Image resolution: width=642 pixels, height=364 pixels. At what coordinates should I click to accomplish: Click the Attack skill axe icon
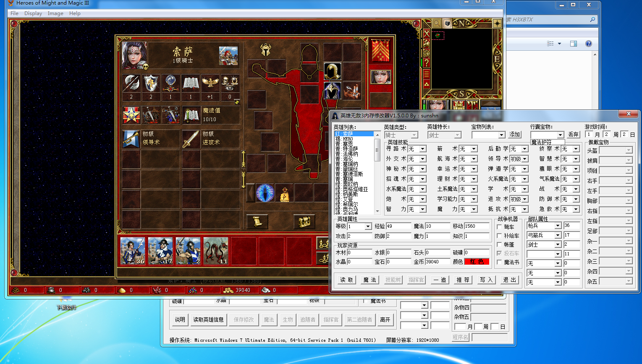point(131,83)
